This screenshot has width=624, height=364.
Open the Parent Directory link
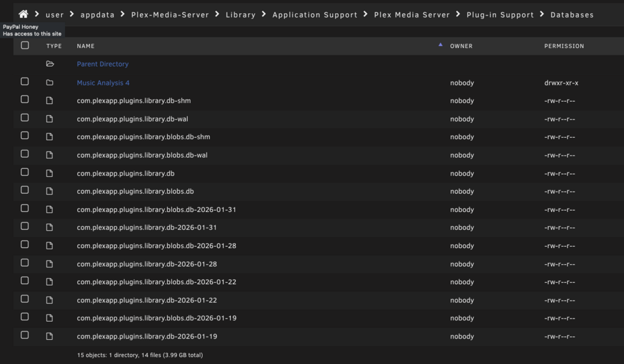click(x=103, y=64)
